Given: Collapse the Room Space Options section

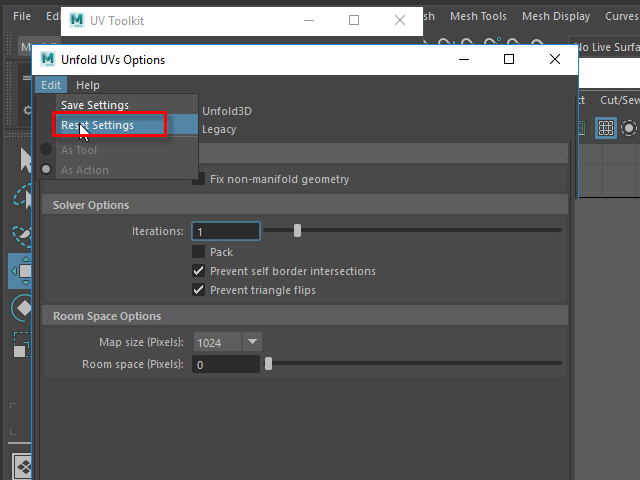Looking at the screenshot, I should click(x=107, y=316).
